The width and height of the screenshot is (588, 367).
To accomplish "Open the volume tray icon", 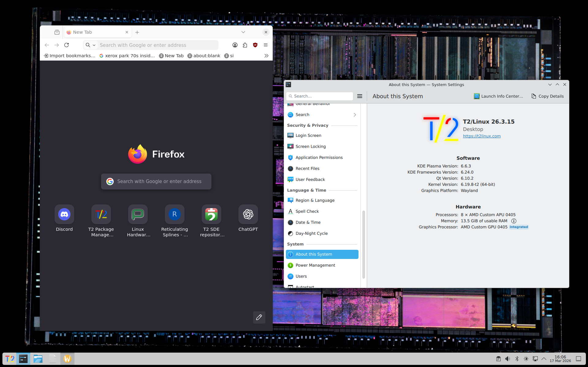I will [508, 359].
